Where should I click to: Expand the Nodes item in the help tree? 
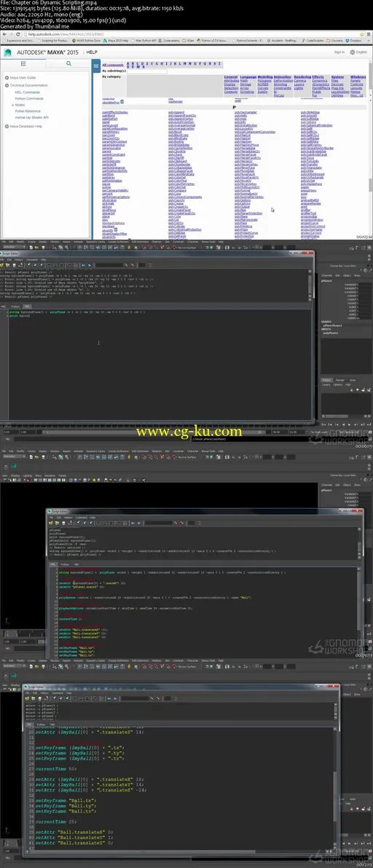point(12,105)
